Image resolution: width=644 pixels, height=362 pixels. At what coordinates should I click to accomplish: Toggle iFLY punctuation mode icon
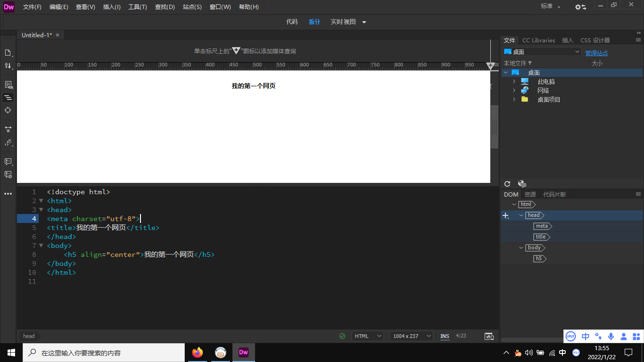[x=598, y=336]
